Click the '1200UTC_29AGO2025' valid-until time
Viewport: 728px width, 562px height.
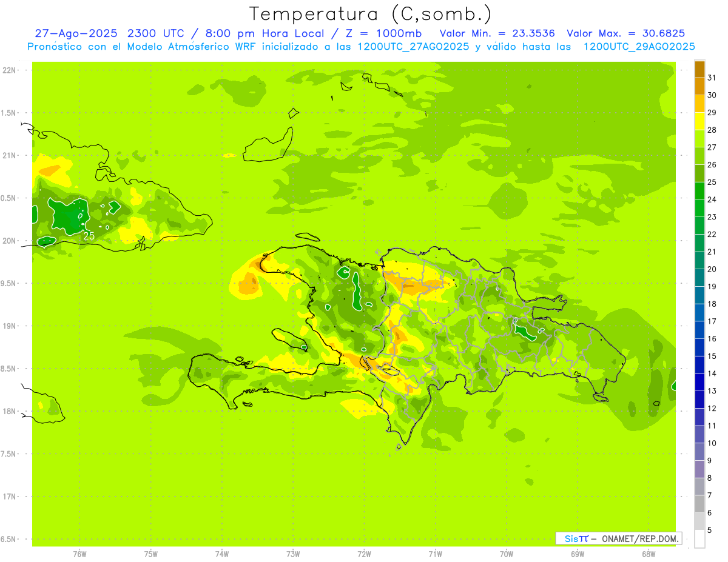point(639,47)
